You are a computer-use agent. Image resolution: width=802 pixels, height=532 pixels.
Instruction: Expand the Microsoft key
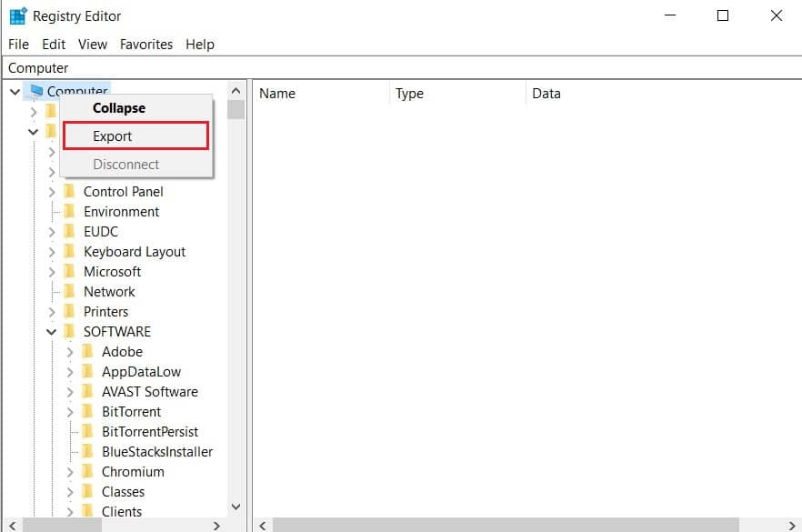(52, 272)
